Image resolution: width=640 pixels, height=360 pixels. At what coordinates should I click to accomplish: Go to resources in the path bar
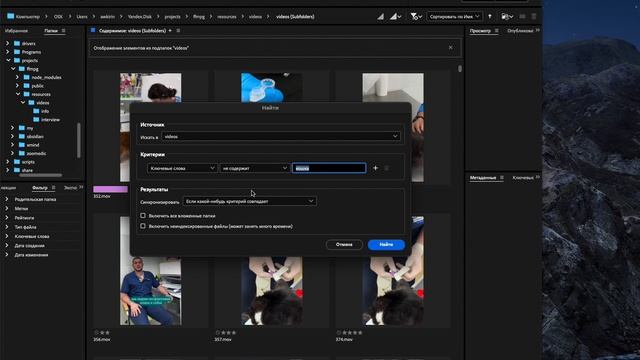pos(227,17)
